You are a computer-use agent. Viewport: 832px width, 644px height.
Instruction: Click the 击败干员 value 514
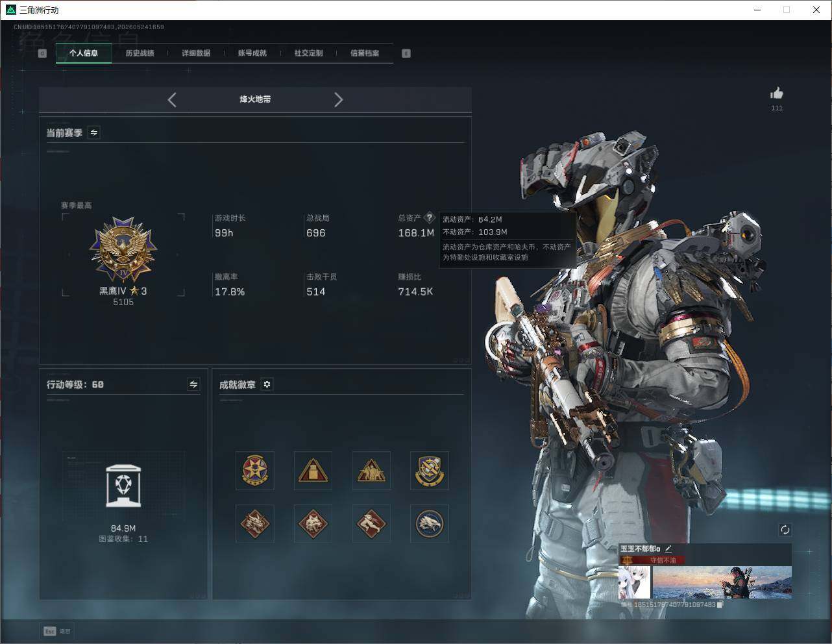[x=316, y=292]
